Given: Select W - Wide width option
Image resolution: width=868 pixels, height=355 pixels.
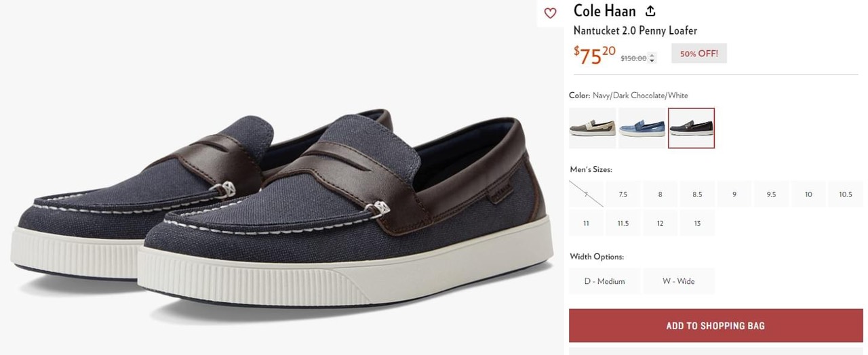Looking at the screenshot, I should (678, 281).
